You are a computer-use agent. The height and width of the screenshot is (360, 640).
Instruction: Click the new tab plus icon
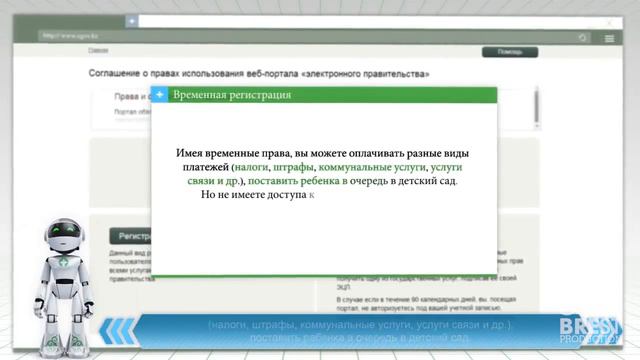132,21
